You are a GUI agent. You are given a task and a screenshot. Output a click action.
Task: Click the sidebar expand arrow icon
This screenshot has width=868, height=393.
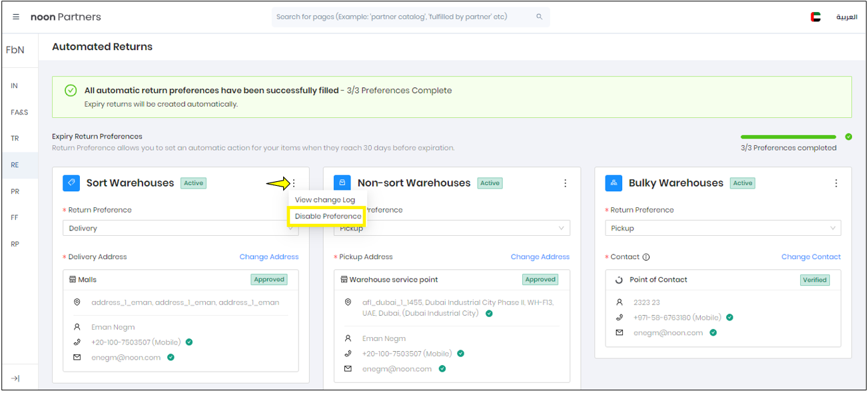click(x=15, y=378)
